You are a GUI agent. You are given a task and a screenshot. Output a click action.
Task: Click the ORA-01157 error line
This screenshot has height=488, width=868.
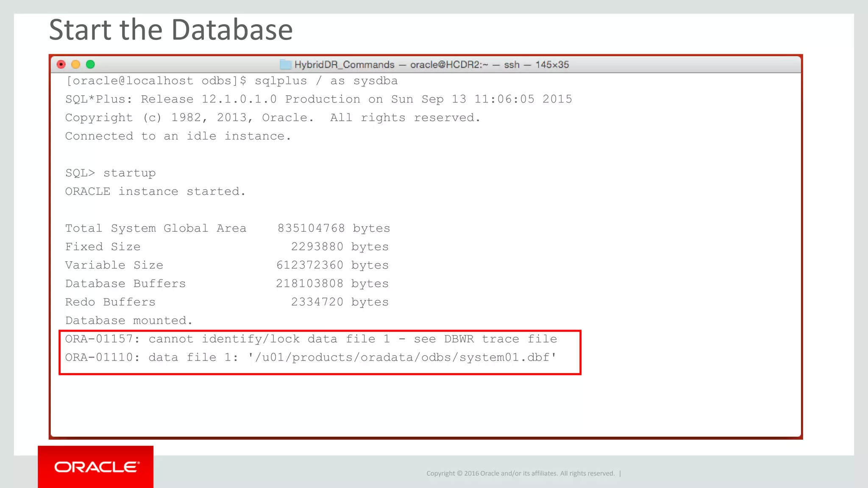click(311, 339)
